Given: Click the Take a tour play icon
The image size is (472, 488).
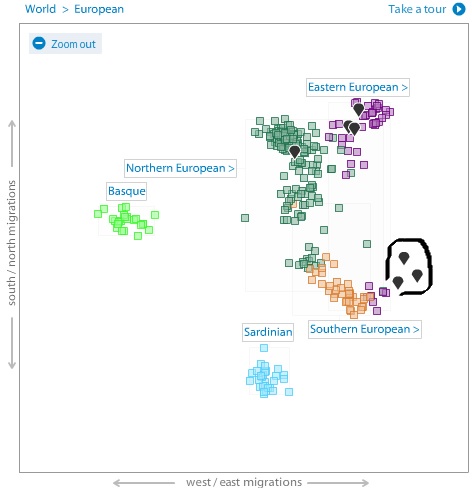Looking at the screenshot, I should click(459, 9).
